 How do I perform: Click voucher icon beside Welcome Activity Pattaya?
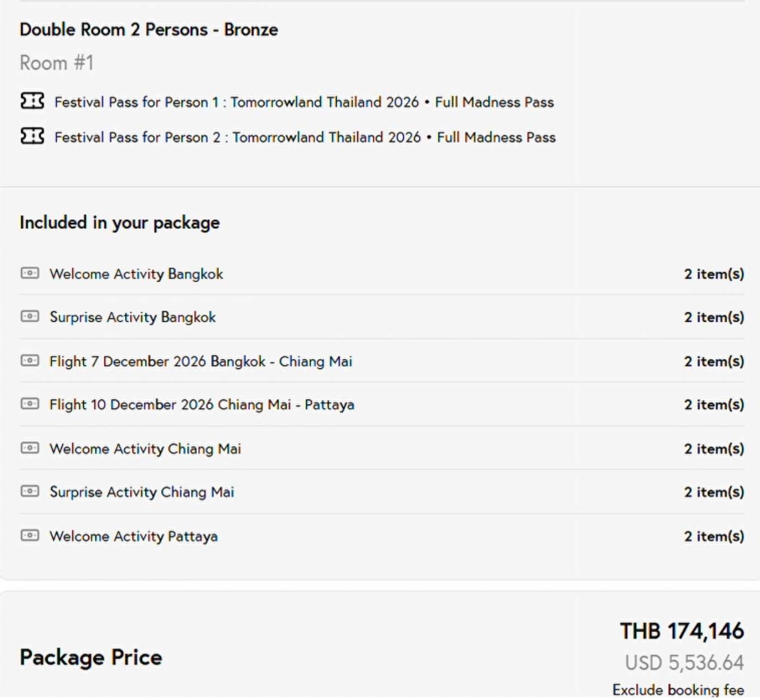pos(30,536)
